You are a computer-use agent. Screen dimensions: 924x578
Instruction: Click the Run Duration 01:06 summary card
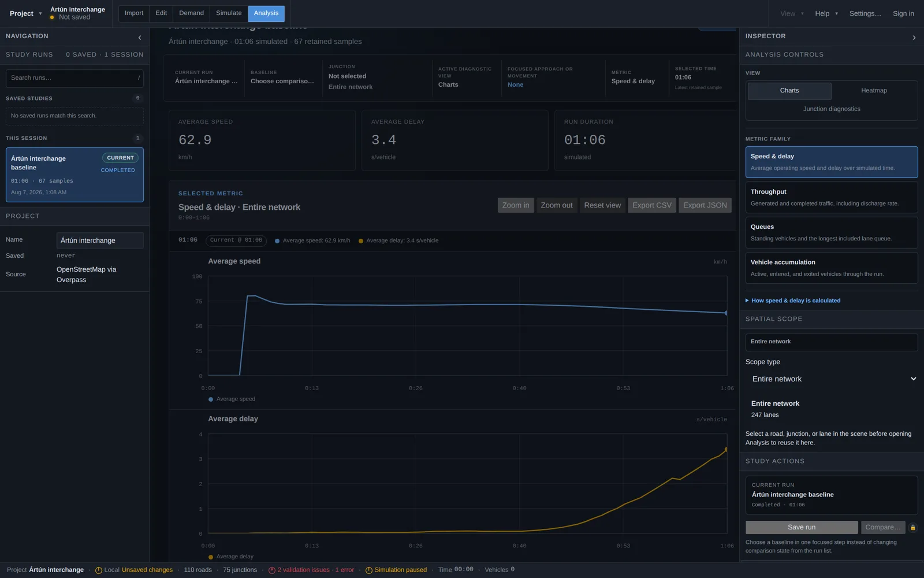coord(645,140)
